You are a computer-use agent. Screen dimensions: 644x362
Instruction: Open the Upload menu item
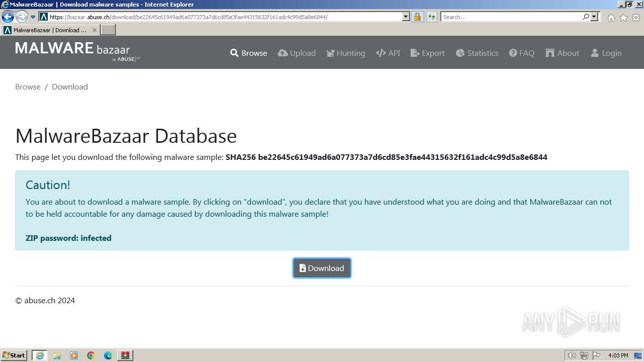[297, 53]
